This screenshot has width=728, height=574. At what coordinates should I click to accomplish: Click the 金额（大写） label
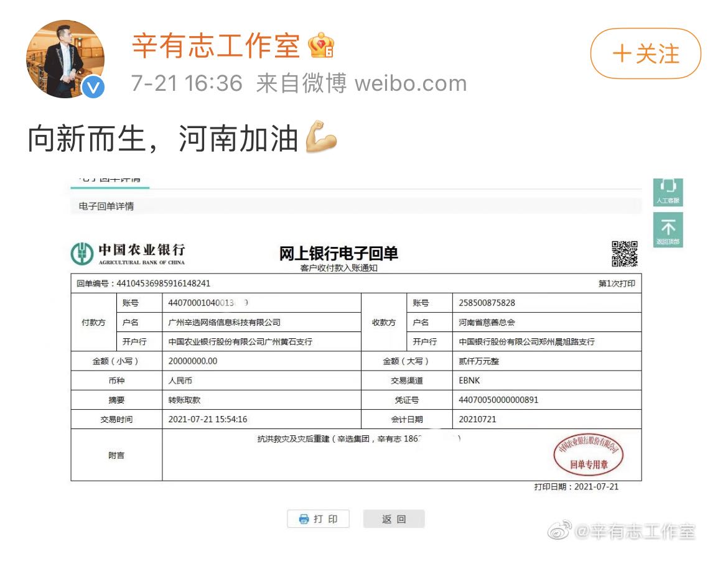pos(406,361)
